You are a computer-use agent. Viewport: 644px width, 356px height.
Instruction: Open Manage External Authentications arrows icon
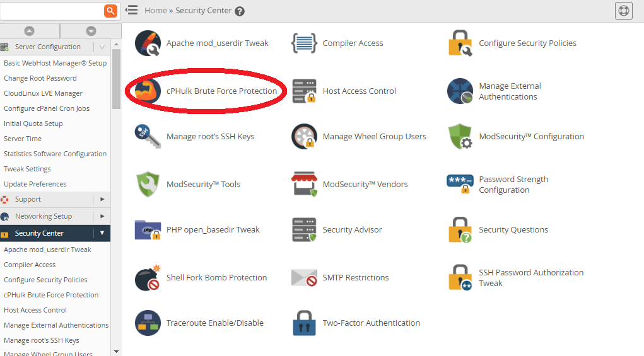(460, 91)
